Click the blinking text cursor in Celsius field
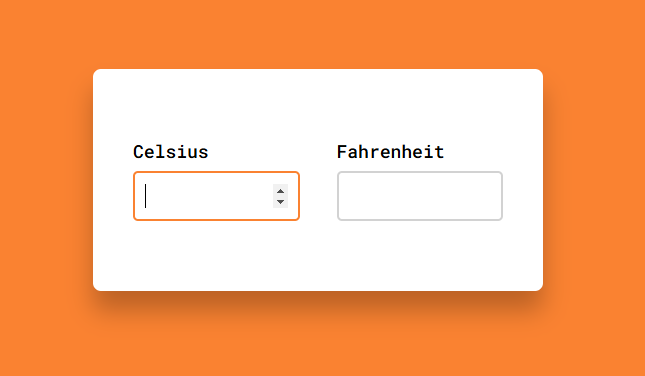The image size is (645, 376). click(146, 196)
